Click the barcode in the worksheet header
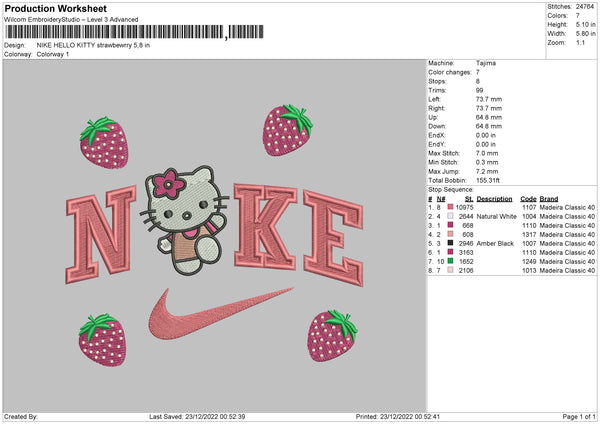Viewport: 600px width, 424px height. [x=134, y=32]
